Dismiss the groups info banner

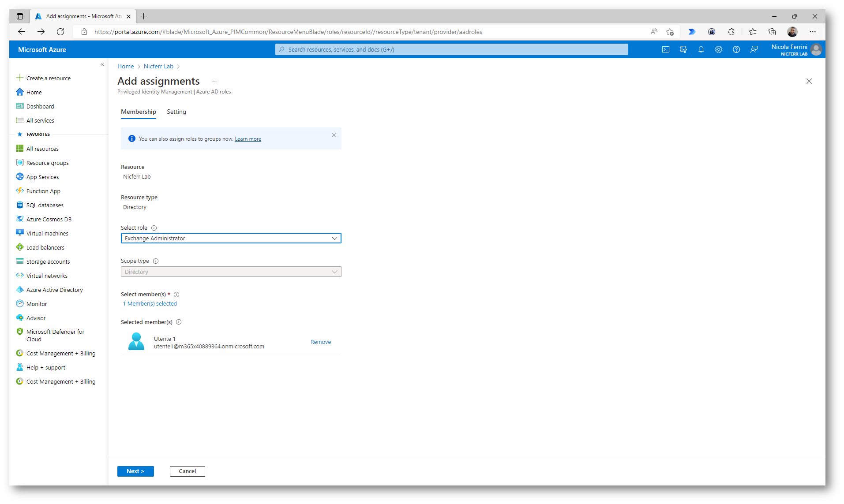tap(334, 135)
